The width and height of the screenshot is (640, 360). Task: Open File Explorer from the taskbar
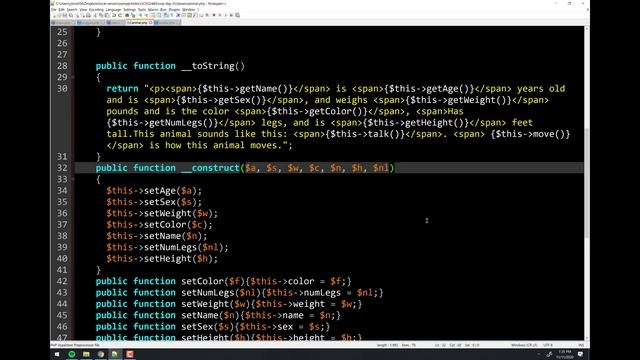tap(86, 354)
